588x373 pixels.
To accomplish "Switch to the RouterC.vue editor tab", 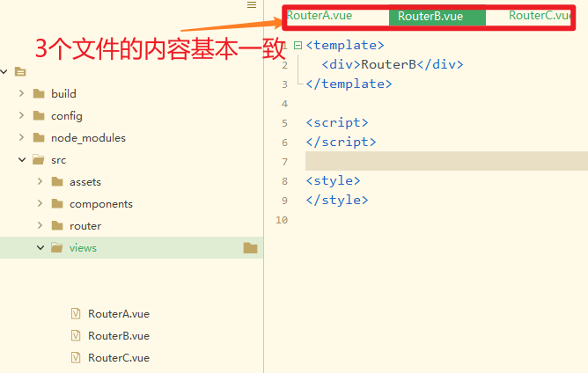I will pyautogui.click(x=540, y=15).
